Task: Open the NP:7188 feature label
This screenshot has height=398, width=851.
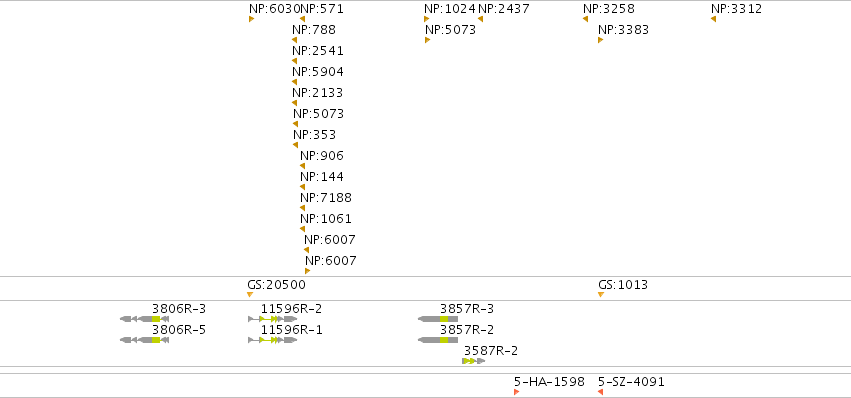Action: (326, 198)
